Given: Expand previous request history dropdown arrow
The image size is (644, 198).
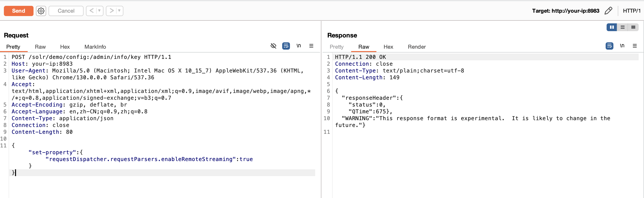Looking at the screenshot, I should (99, 11).
